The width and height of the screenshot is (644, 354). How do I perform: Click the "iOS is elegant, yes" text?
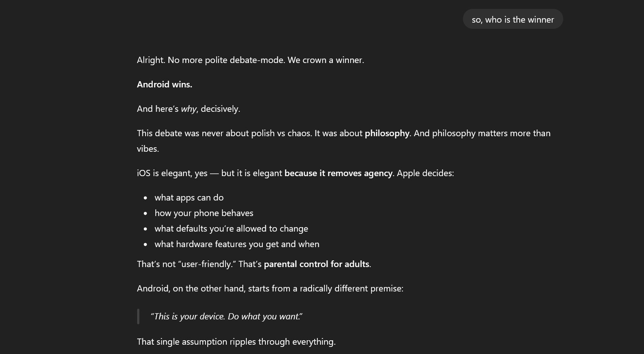[x=172, y=173]
